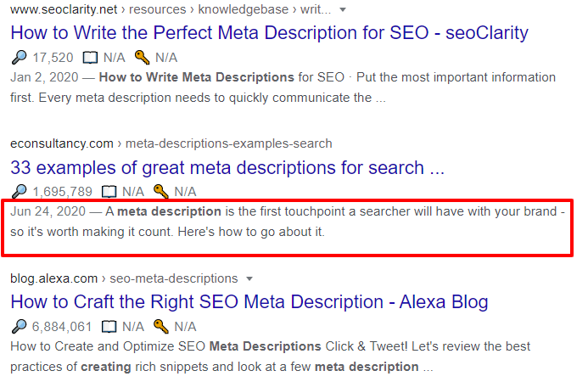Click the key icon in the Alexa Blog result
This screenshot has width=588, height=382.
click(x=161, y=326)
